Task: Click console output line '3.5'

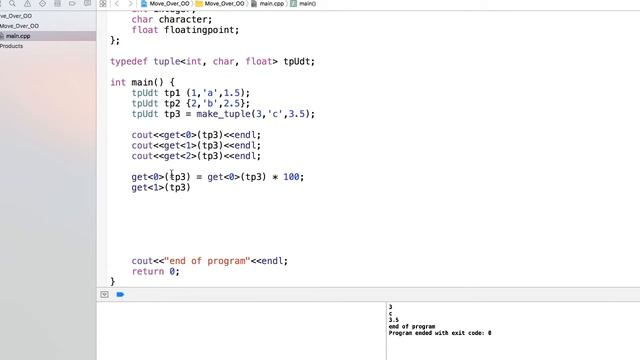Action: pos(393,320)
